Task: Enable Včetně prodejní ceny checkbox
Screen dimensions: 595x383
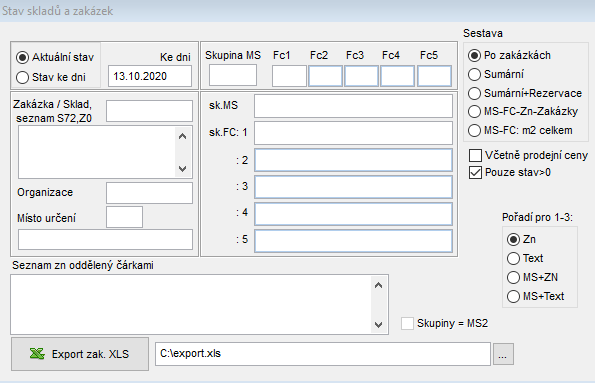Action: click(x=475, y=155)
